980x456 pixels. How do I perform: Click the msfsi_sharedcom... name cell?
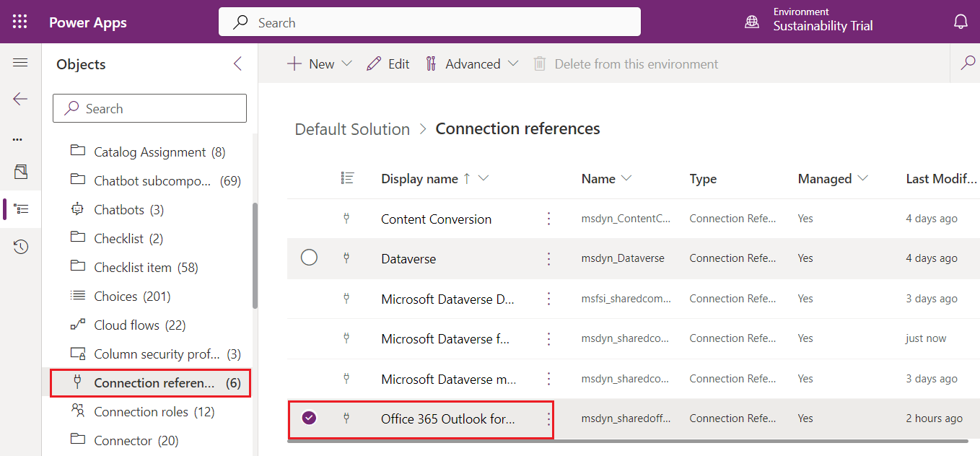(x=626, y=299)
